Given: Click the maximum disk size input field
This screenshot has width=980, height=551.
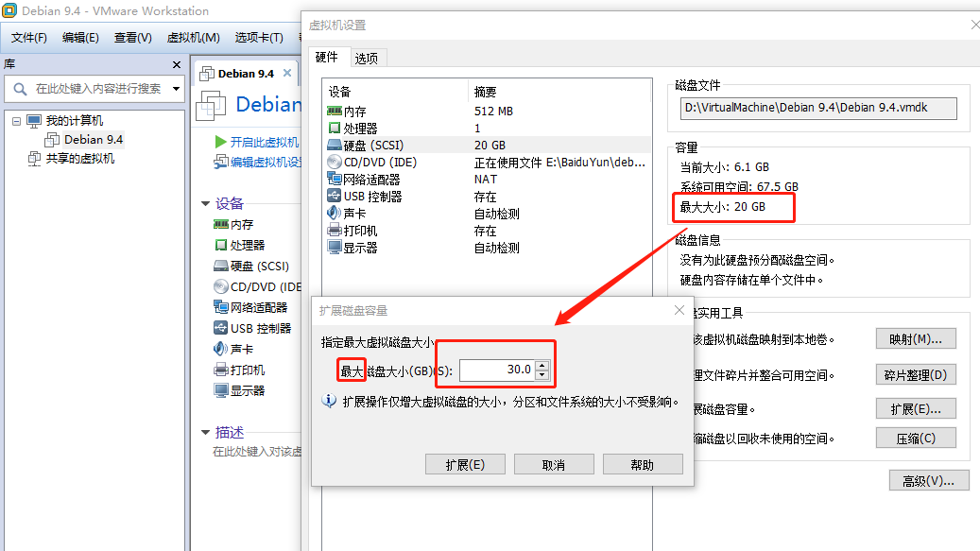Looking at the screenshot, I should [x=497, y=370].
